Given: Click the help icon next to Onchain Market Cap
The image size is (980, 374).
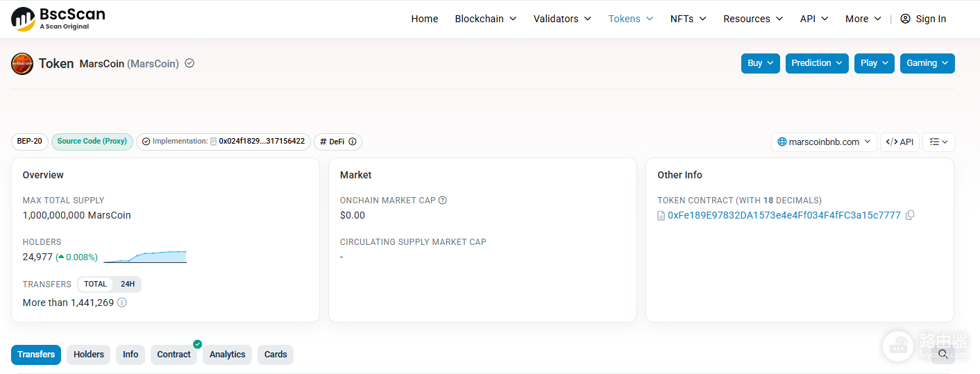Looking at the screenshot, I should point(443,201).
